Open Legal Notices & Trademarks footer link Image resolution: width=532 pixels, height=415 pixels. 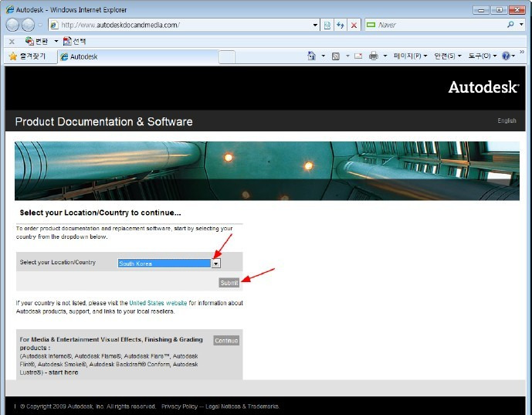(x=242, y=406)
